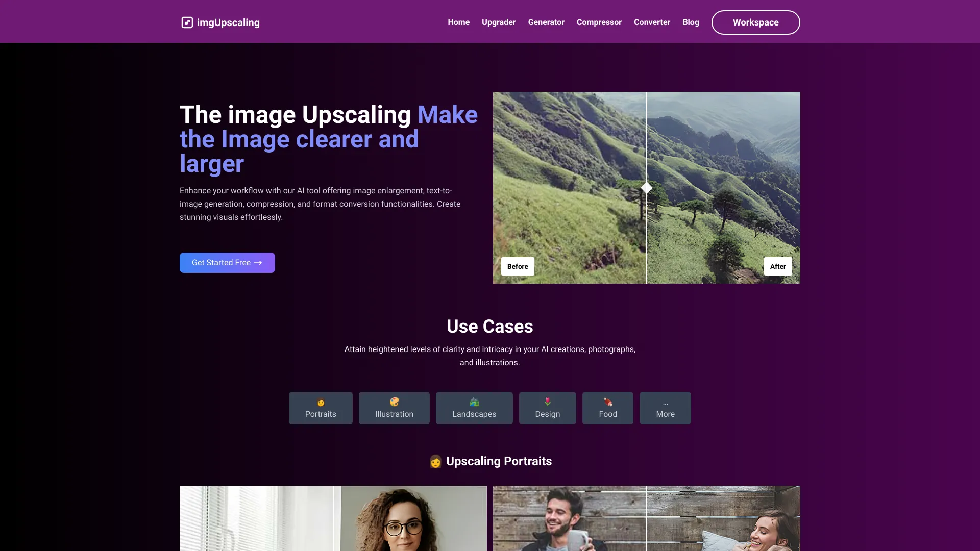Viewport: 980px width, 551px height.
Task: Click the Home navigation menu item
Action: (458, 22)
